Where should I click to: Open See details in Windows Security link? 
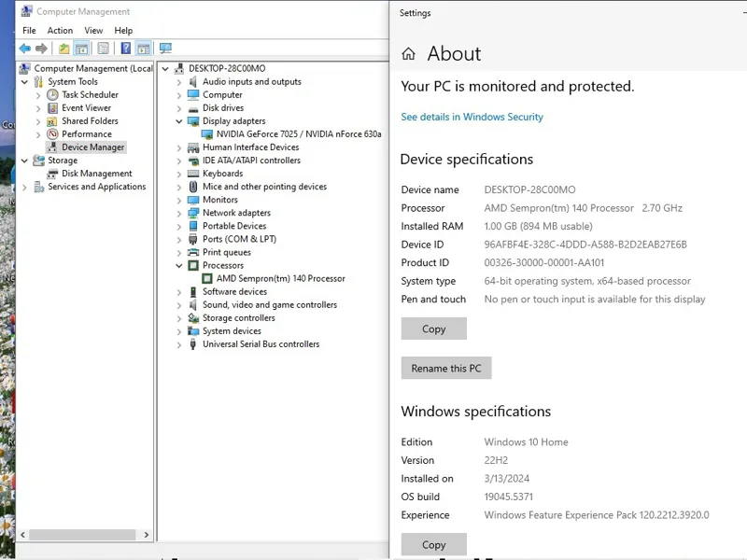pos(472,117)
